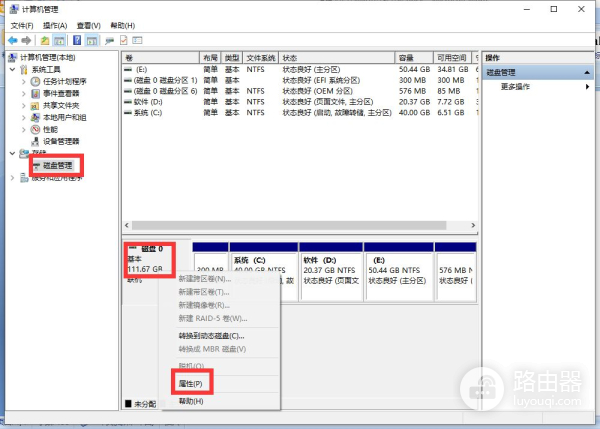Collapse the 系统工具 tree node
The image size is (600, 429).
12,69
